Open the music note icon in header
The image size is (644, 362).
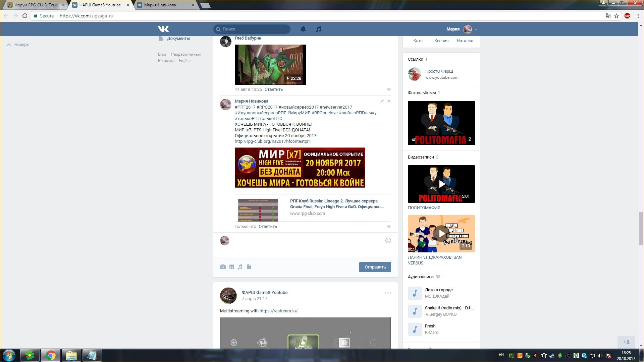318,29
